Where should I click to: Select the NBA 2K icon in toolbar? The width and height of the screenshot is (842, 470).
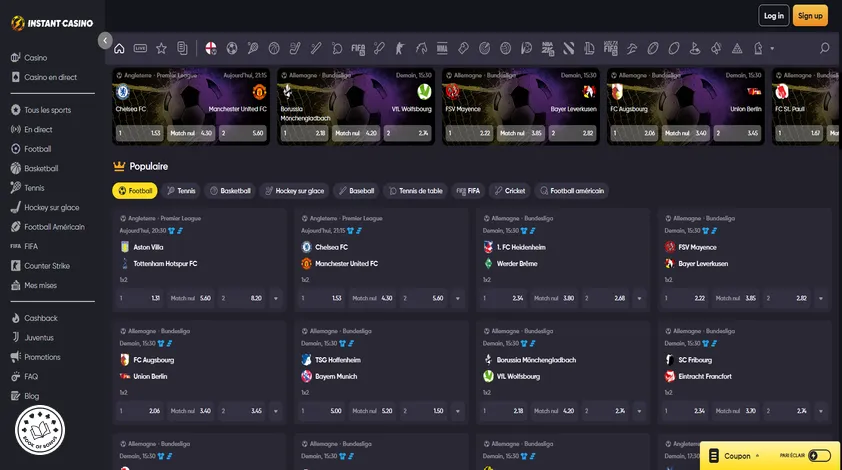pyautogui.click(x=547, y=48)
